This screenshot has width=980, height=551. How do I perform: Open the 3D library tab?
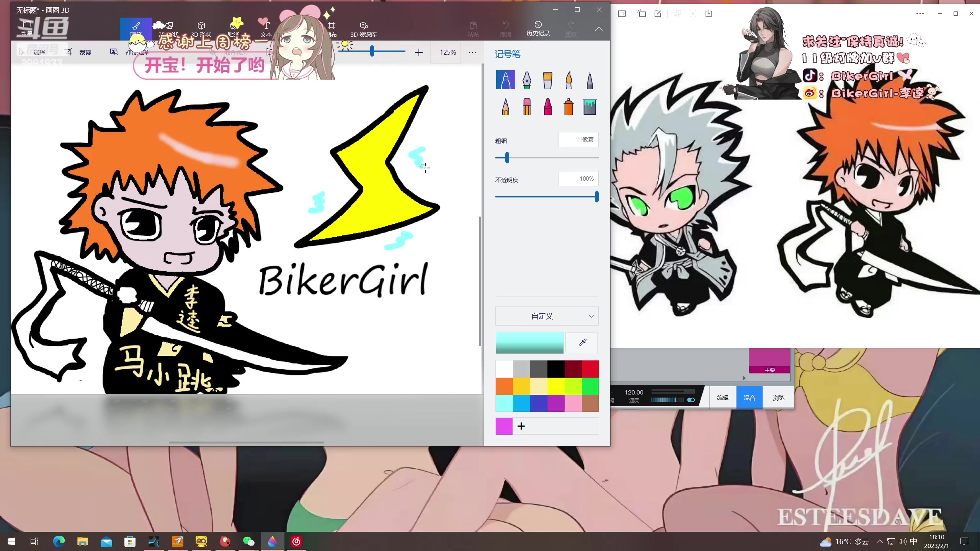tap(364, 29)
